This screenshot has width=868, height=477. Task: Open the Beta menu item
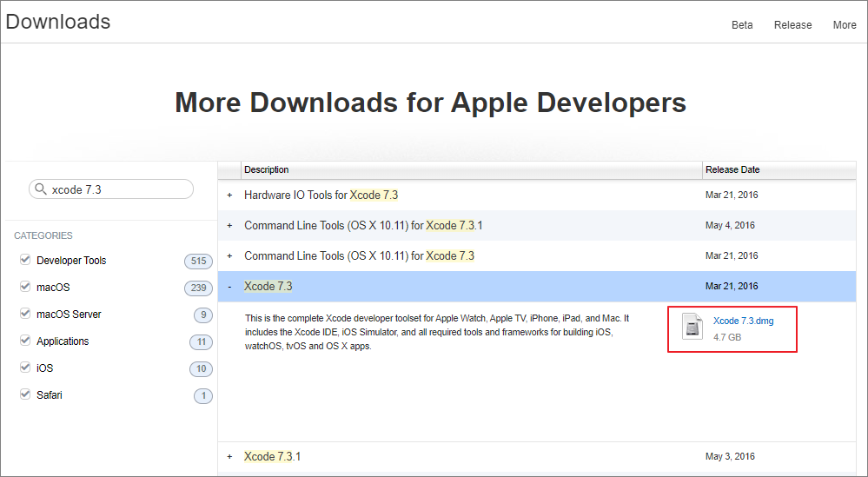pos(742,25)
